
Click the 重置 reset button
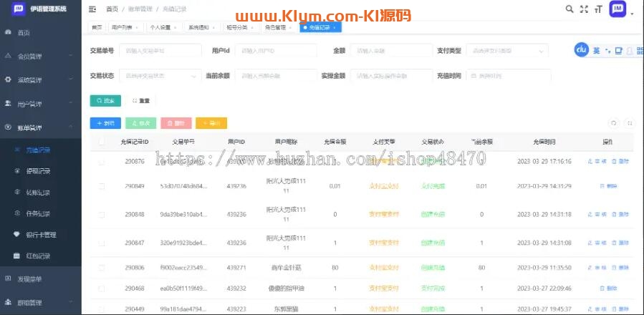tap(141, 101)
